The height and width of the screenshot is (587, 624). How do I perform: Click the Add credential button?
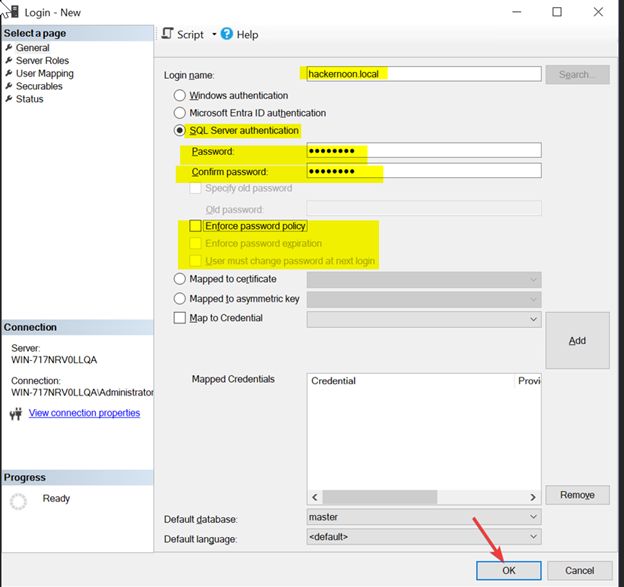[577, 340]
